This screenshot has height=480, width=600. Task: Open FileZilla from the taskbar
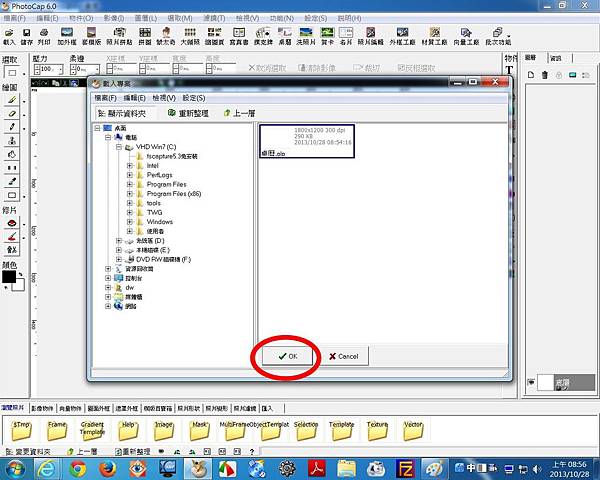tap(405, 469)
